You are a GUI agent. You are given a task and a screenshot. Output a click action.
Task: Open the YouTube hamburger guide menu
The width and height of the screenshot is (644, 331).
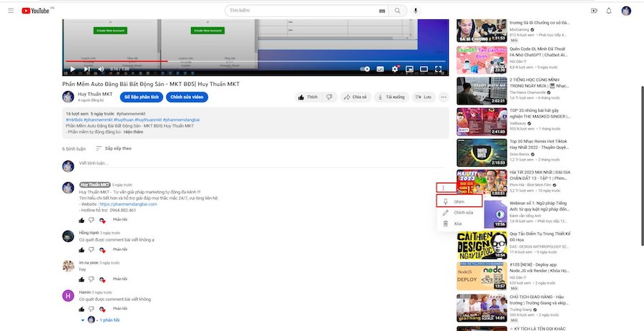click(x=11, y=11)
